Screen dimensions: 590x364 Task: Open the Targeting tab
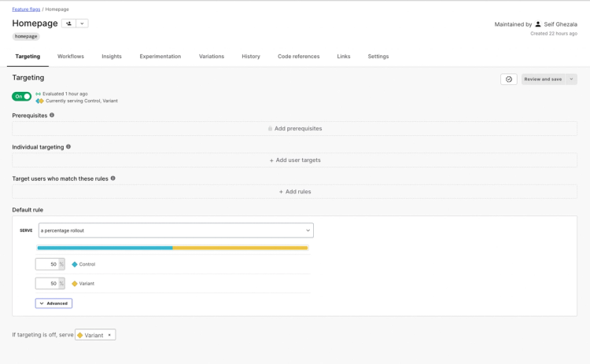tap(28, 57)
